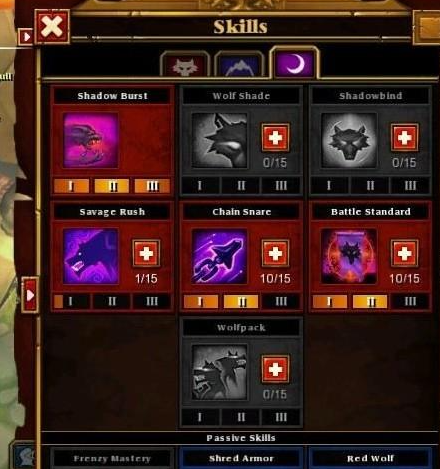Add a point to Chain Snare
Screen dimensions: 440x469
[x=275, y=254]
